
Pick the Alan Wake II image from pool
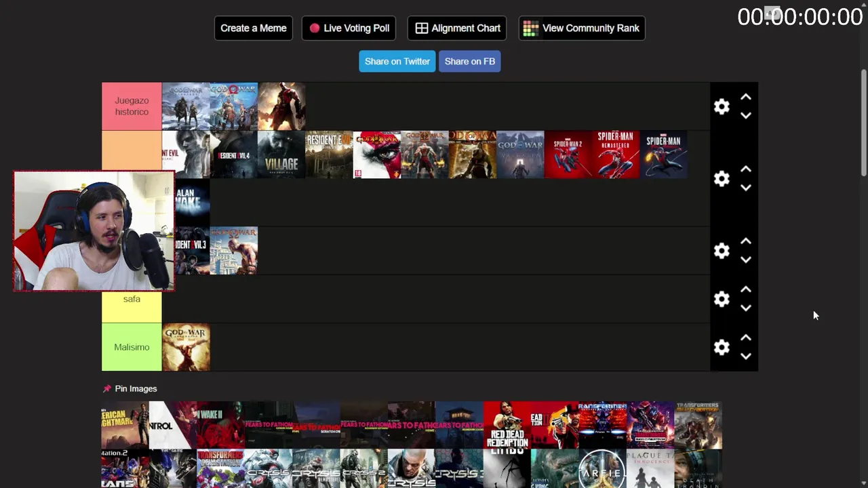click(x=220, y=425)
